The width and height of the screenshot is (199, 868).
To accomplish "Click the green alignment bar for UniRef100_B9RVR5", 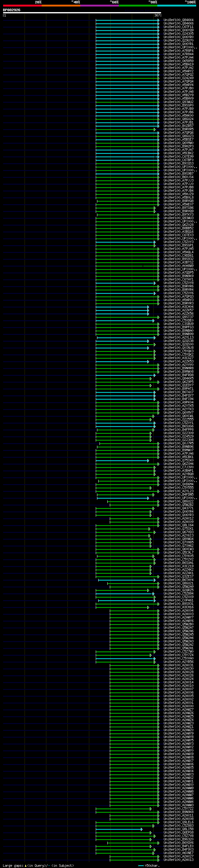I will point(125,129).
